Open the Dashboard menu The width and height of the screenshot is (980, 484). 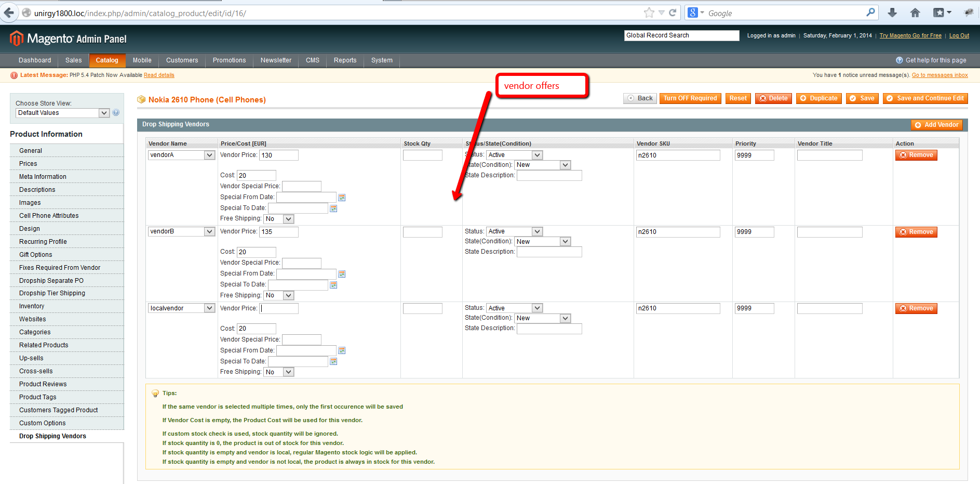pyautogui.click(x=35, y=60)
